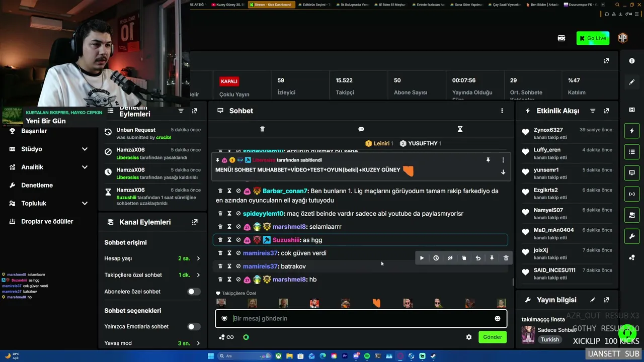Delete message from the hover toolbar
Image resolution: width=644 pixels, height=362 pixels.
click(x=506, y=258)
